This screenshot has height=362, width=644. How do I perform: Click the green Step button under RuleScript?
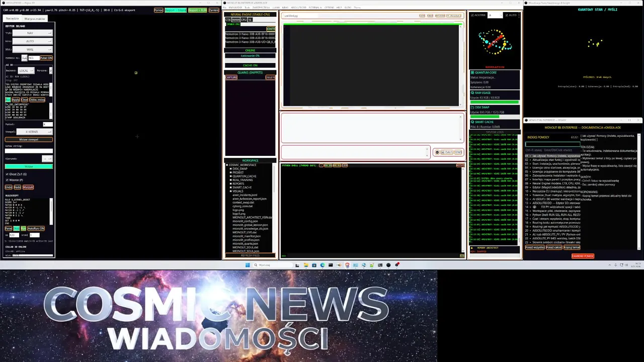tap(17, 228)
